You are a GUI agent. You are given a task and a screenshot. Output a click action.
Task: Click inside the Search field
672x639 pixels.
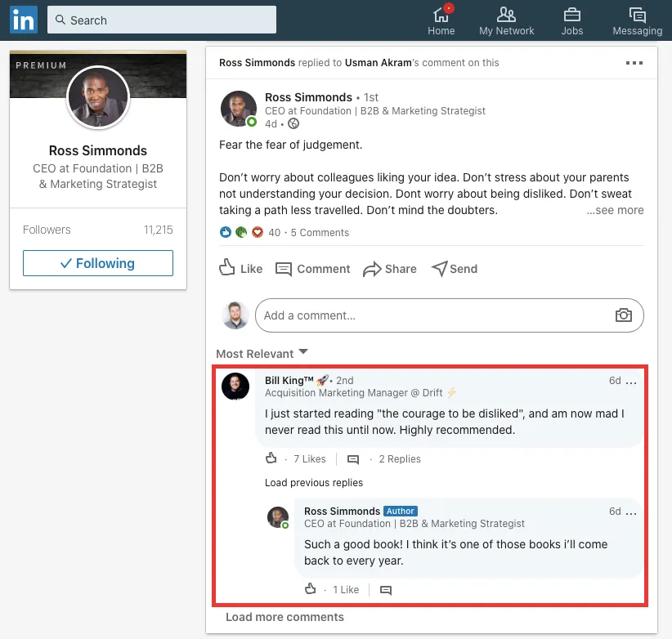click(x=161, y=19)
